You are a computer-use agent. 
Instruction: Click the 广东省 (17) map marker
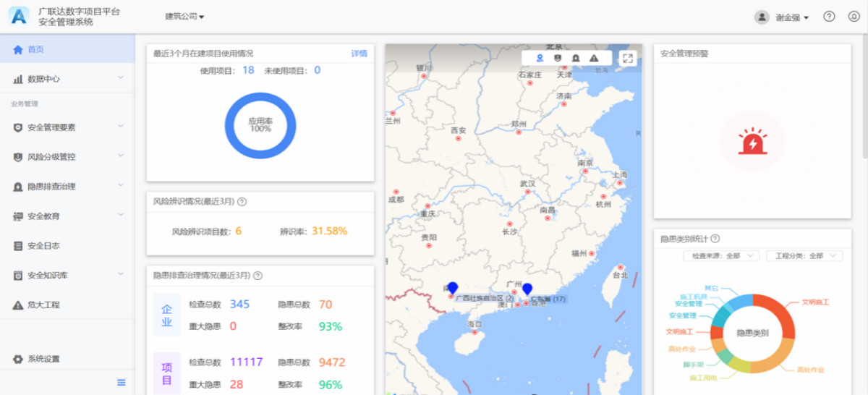[527, 289]
